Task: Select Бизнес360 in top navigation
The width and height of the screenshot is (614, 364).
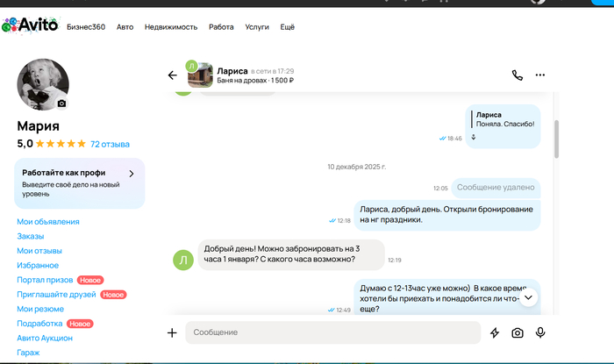Action: [86, 27]
